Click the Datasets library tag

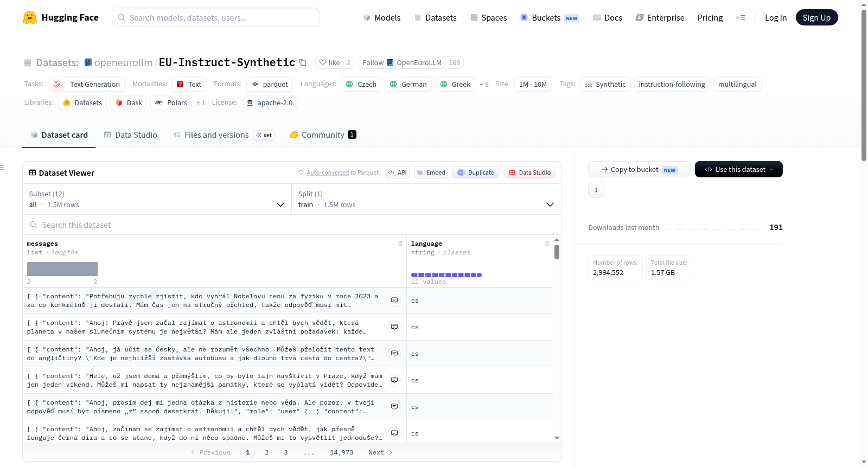tap(82, 103)
